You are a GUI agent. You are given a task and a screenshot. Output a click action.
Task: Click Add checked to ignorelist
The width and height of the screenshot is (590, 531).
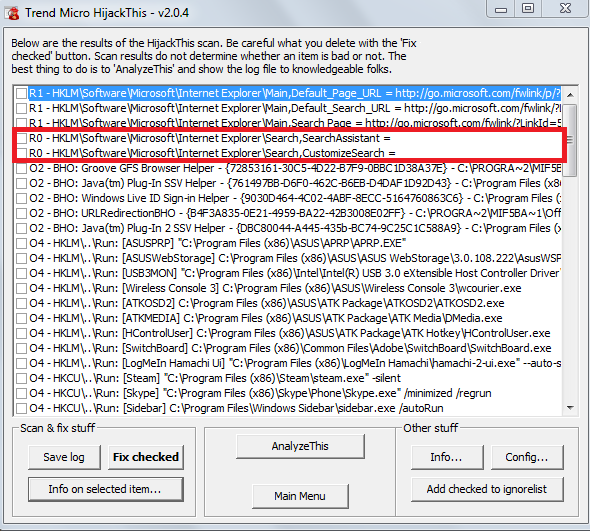tap(487, 489)
